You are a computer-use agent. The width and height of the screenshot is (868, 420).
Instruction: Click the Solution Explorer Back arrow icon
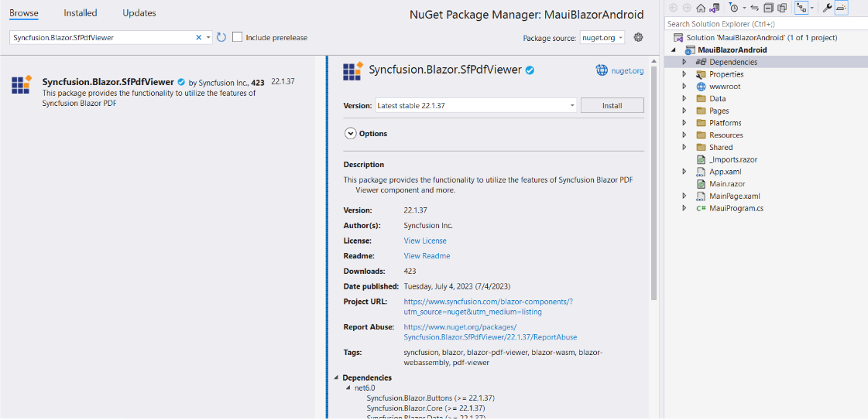tap(673, 8)
